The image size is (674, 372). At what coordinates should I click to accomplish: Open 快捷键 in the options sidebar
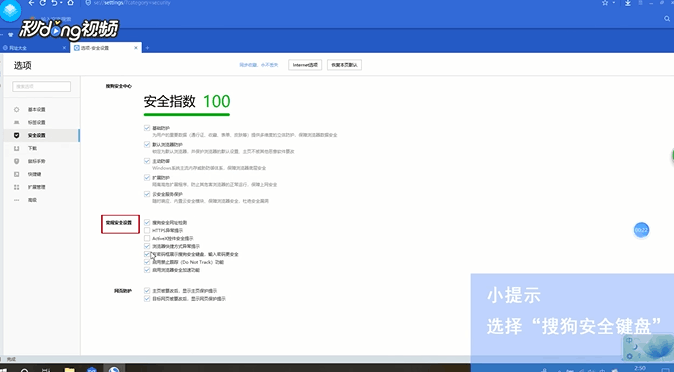click(x=41, y=174)
